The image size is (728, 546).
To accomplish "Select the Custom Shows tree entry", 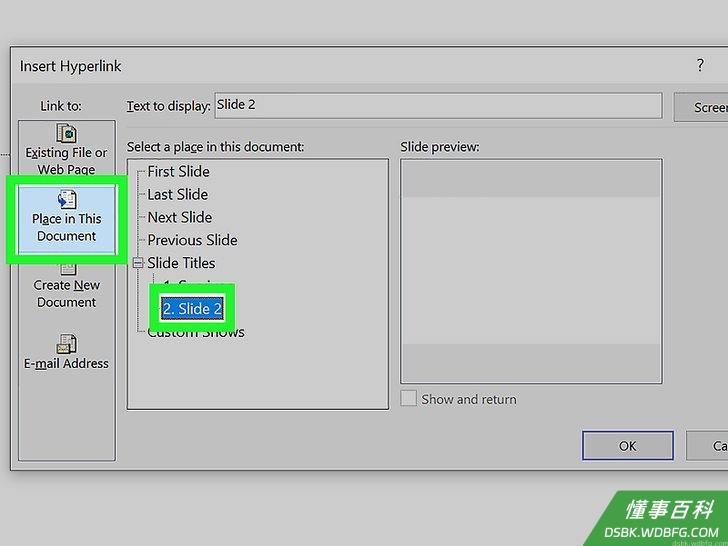I will tap(196, 332).
